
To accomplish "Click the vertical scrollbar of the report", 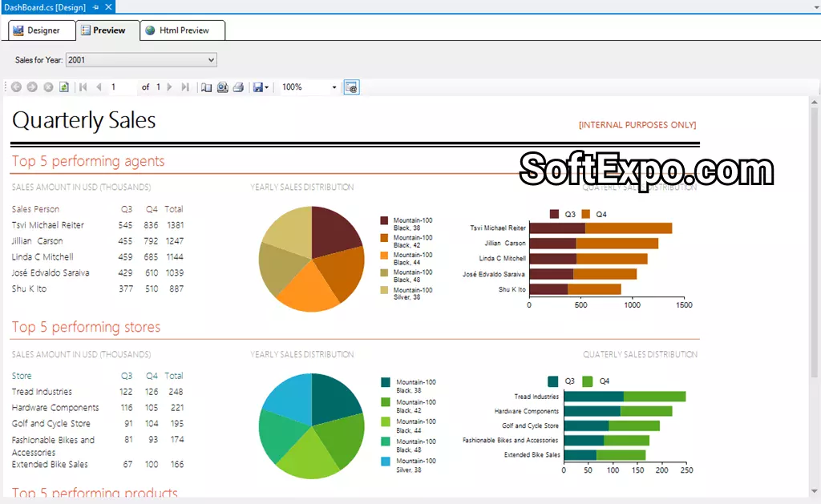I will 815,240.
